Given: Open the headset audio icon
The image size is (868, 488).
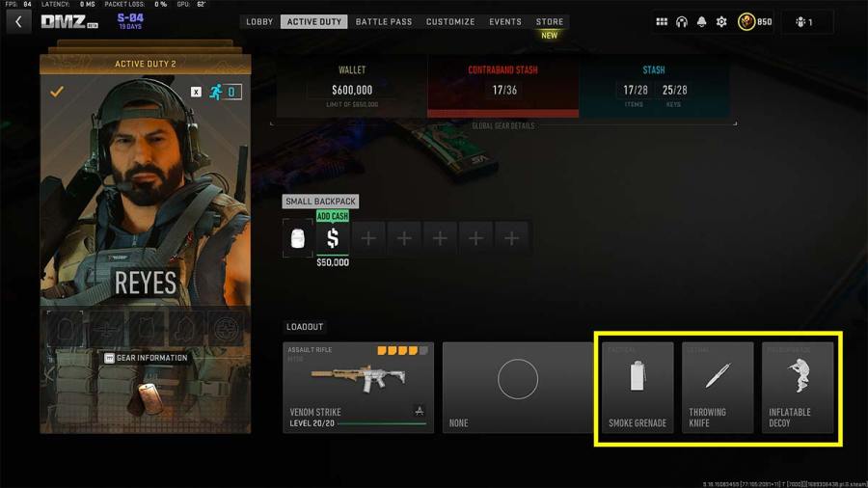Looking at the screenshot, I should [x=682, y=21].
